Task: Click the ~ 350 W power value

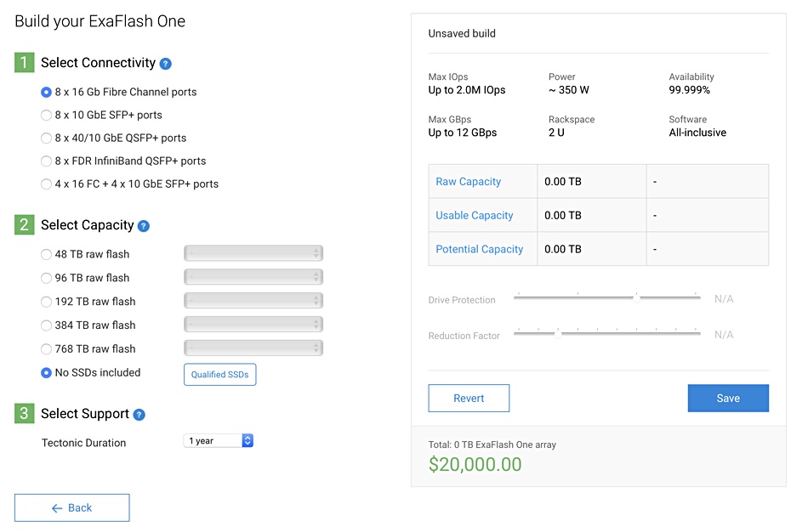Action: 569,90
